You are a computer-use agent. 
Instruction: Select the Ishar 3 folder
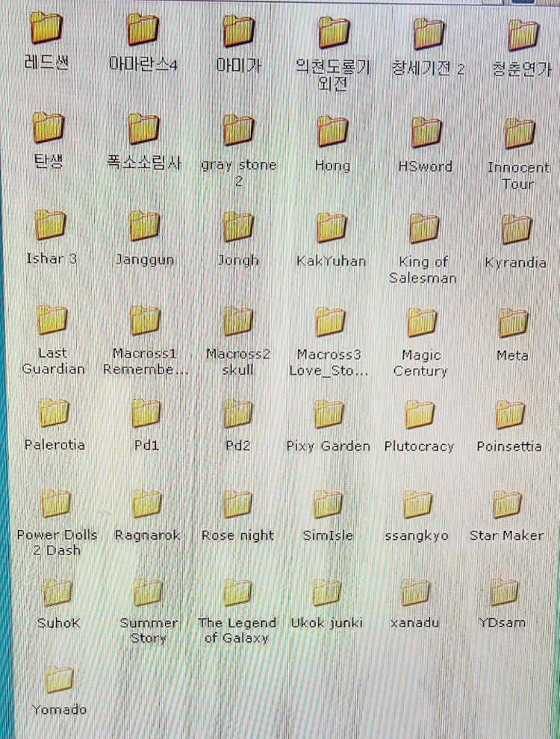pos(51,225)
